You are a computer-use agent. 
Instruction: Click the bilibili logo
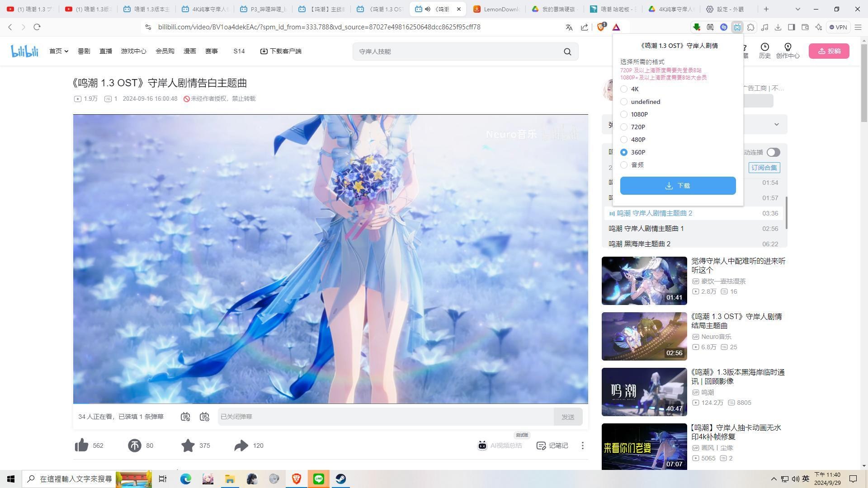pos(25,51)
